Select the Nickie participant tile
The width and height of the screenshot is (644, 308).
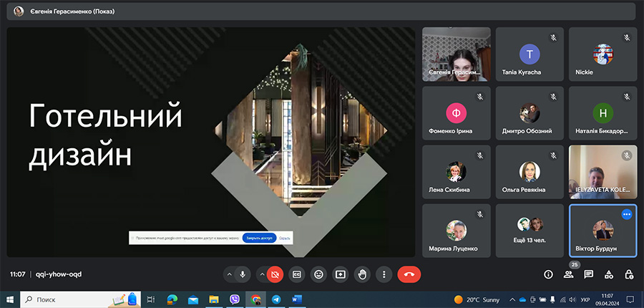(x=603, y=54)
